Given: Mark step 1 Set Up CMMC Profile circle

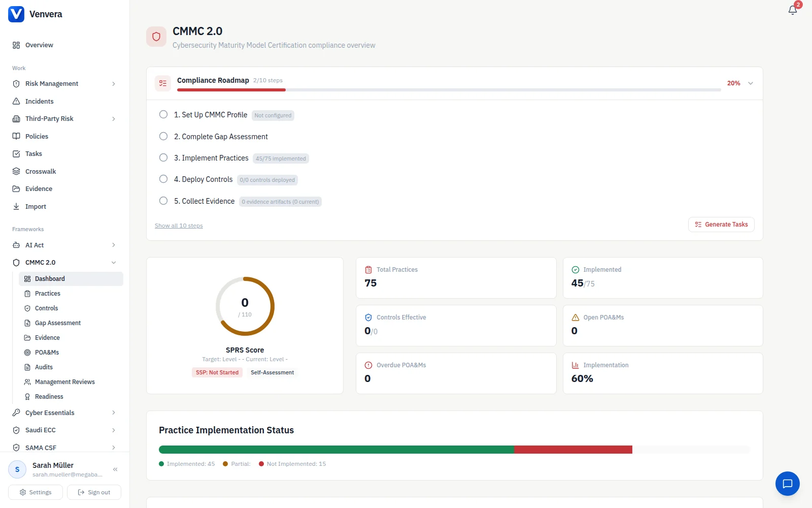Looking at the screenshot, I should click(163, 114).
